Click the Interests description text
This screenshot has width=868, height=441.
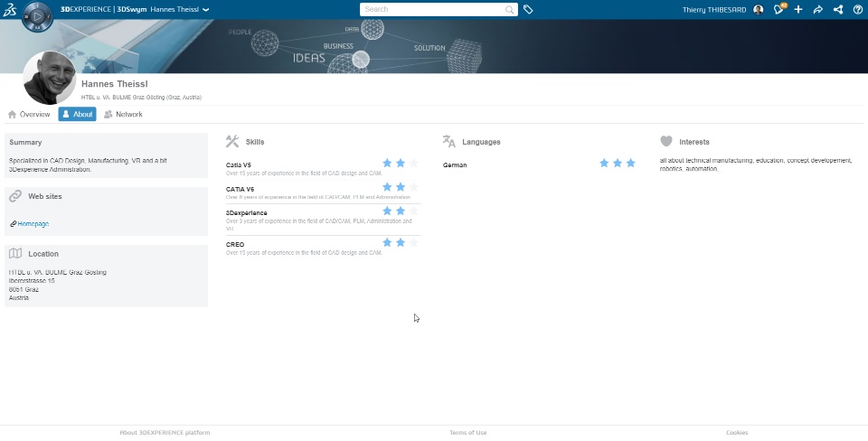tap(756, 164)
